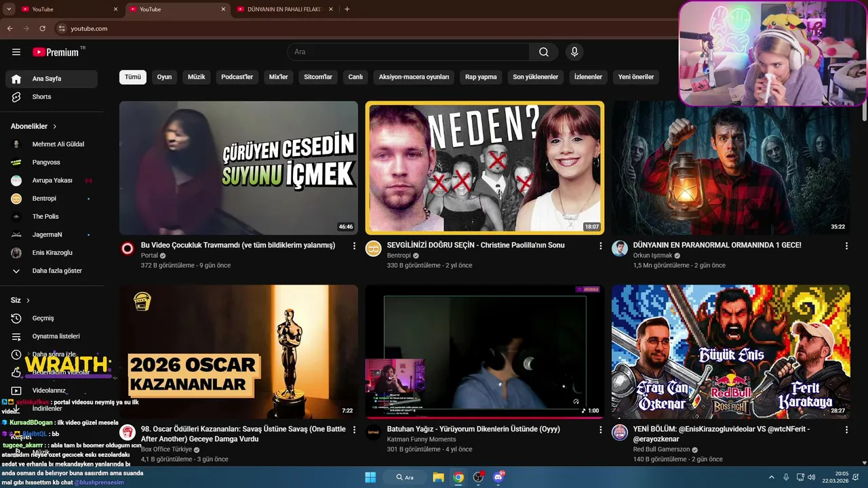Play ÇÜRÜYEN CESEDİN SUYUNU İÇMEK thumbnail
The image size is (868, 488).
coord(239,168)
